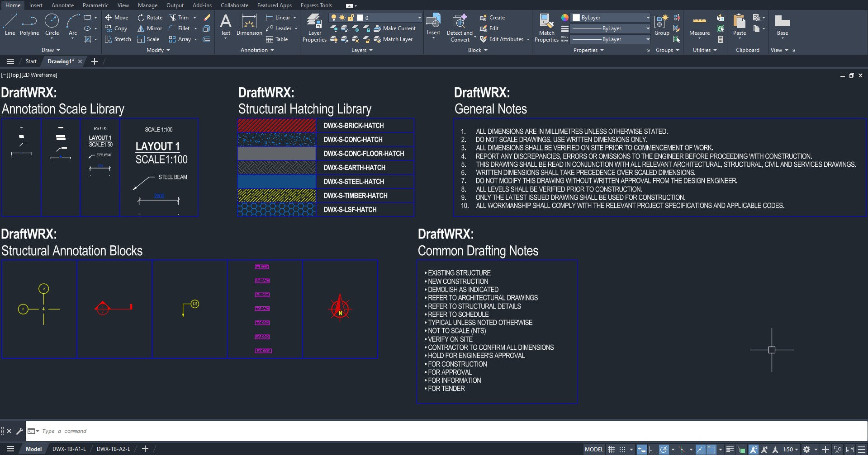Click the Match Properties tool
Screen dimensions: 868x455
(546, 28)
